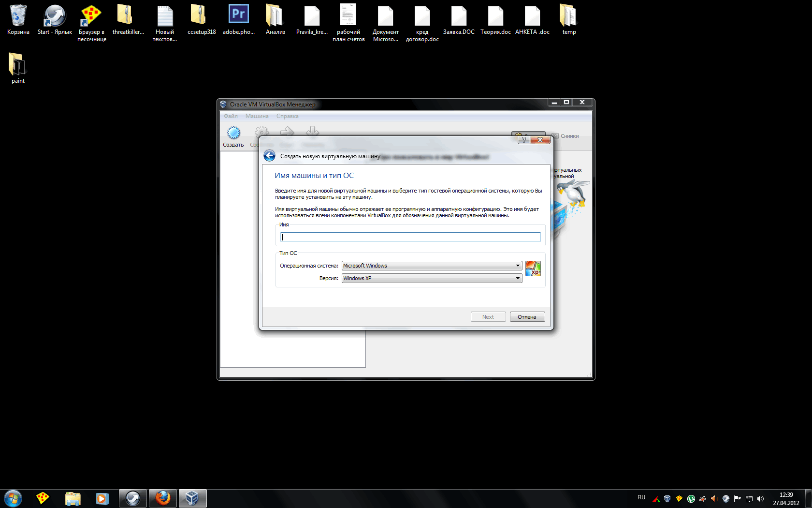Open Windows Start menu orb
Image resolution: width=812 pixels, height=508 pixels.
point(13,498)
